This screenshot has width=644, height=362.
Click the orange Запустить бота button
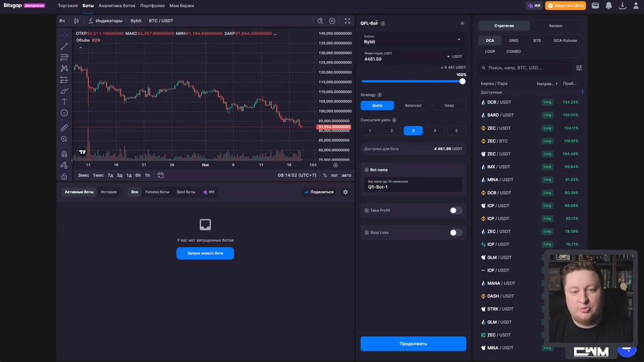click(x=566, y=5)
